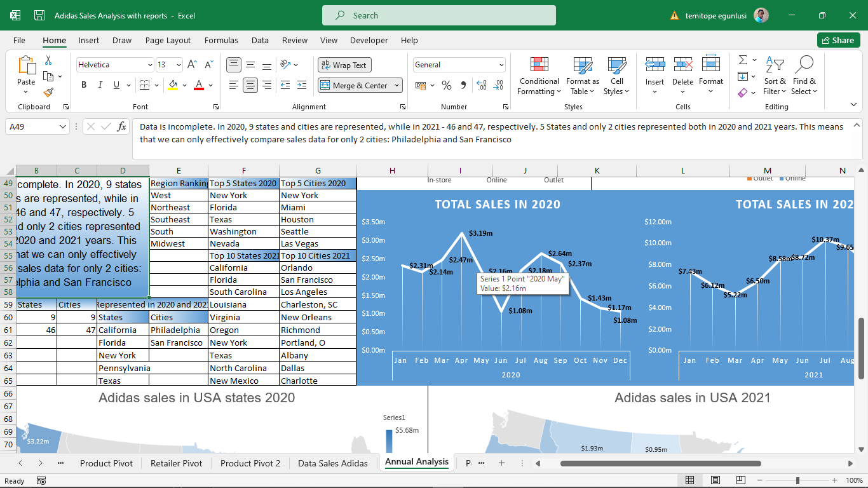Expand Merge & Center dropdown arrow
This screenshot has height=488, width=868.
(397, 85)
